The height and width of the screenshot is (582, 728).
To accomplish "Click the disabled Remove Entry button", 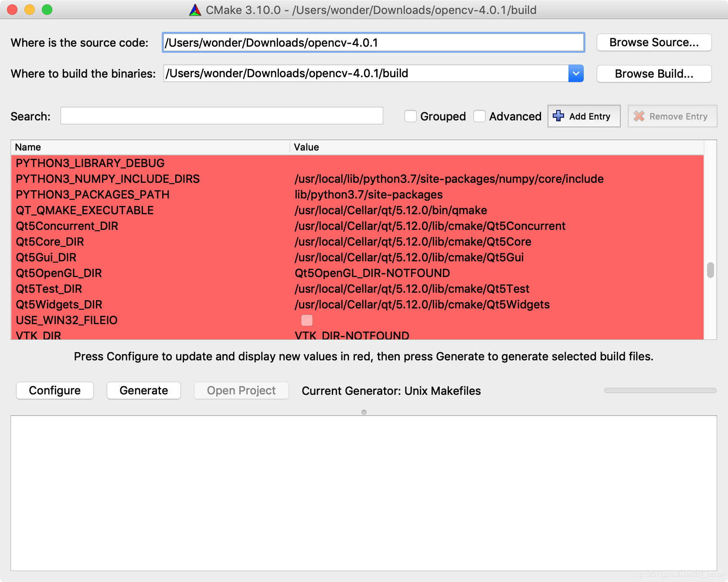I will pyautogui.click(x=672, y=116).
